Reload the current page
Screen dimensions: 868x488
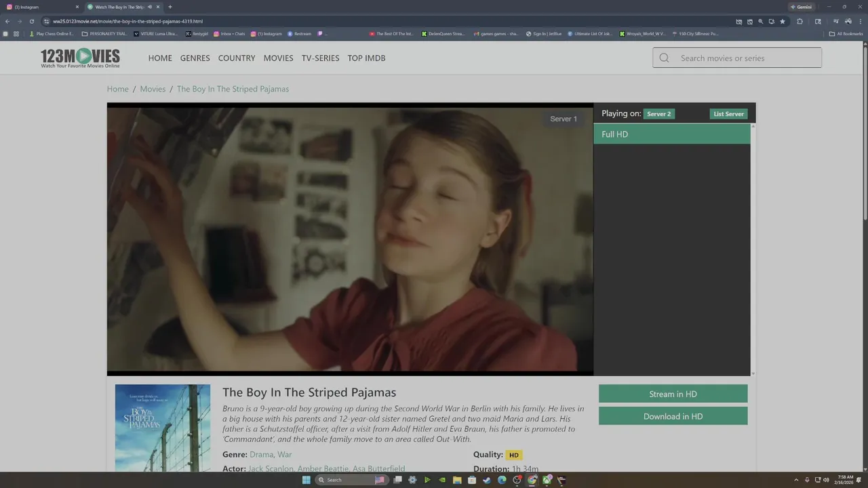pos(31,21)
